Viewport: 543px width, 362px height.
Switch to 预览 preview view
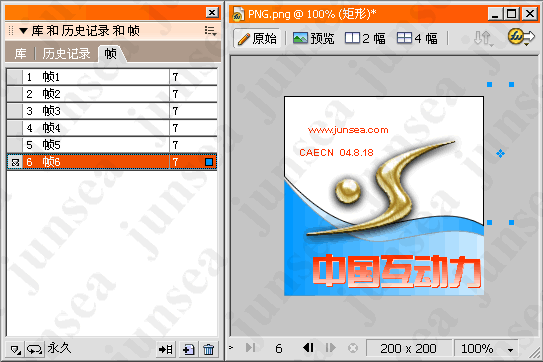coord(313,38)
